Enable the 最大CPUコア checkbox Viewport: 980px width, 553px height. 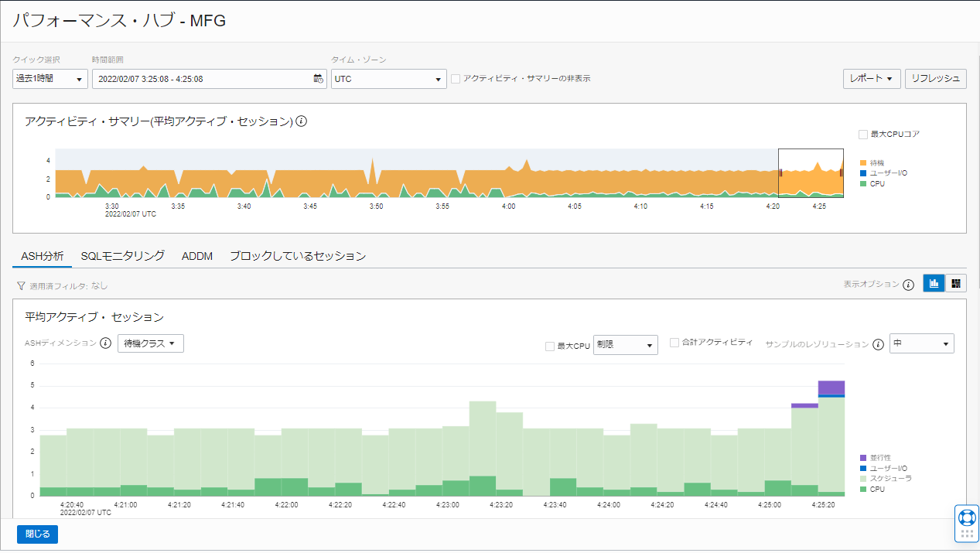click(864, 132)
